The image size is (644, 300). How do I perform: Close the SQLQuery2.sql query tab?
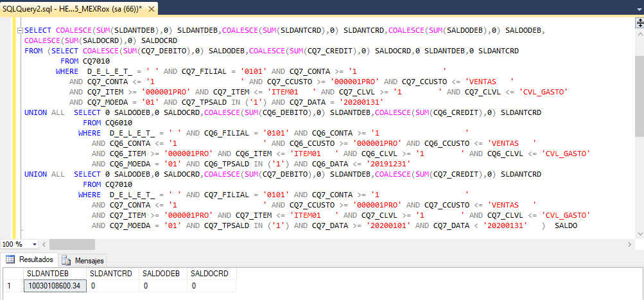pyautogui.click(x=150, y=8)
